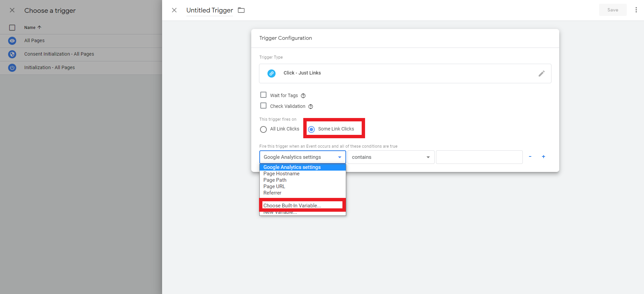This screenshot has width=644, height=294.
Task: Remove the condition row with minus icon
Action: click(530, 157)
